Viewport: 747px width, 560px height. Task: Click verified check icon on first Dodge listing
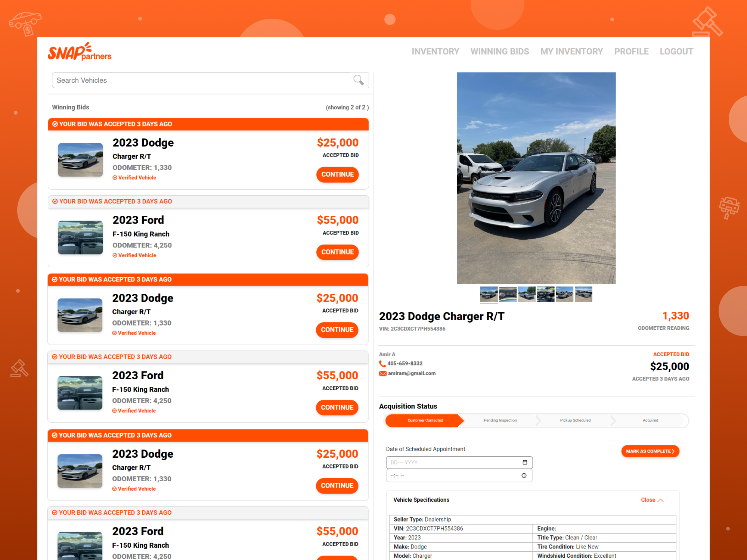(115, 178)
